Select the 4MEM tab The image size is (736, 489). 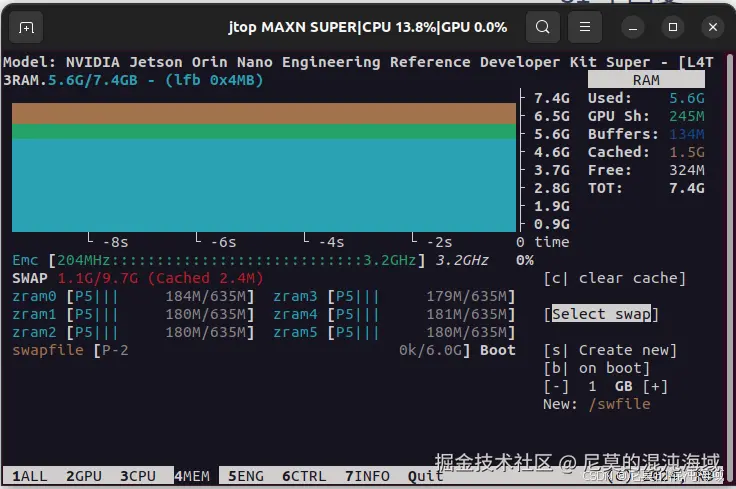tap(192, 476)
